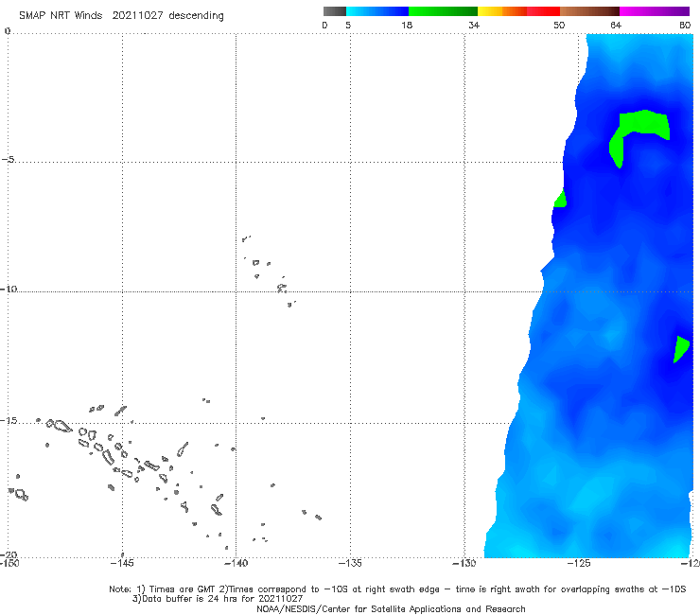
Task: Click the "NOAA/NESDIS/Center for Satellite Applications and Research" credit
Action: [x=391, y=608]
